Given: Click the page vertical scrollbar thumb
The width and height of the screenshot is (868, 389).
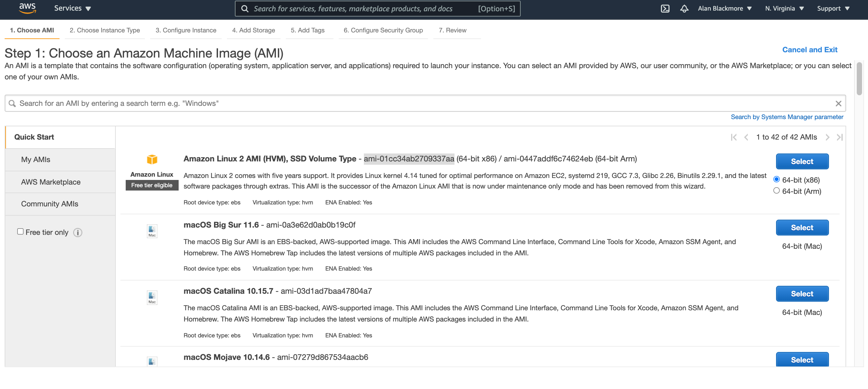Looking at the screenshot, I should 859,78.
